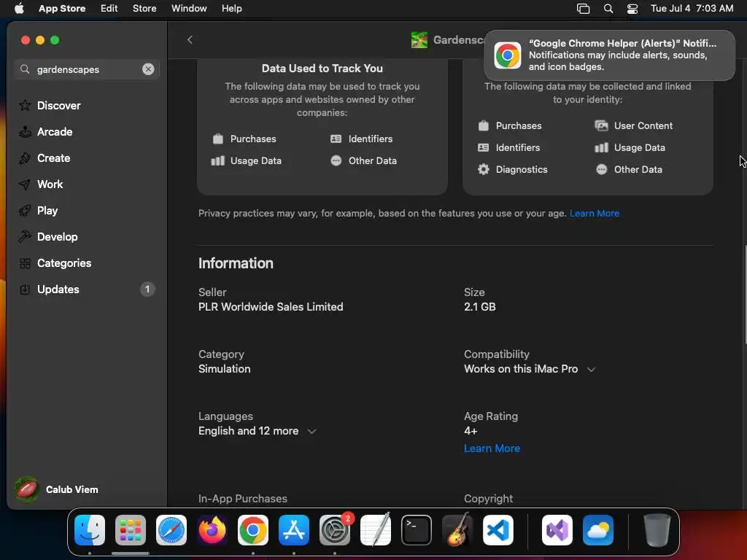747x560 pixels.
Task: Go back using the chevron arrow
Action: [x=190, y=39]
